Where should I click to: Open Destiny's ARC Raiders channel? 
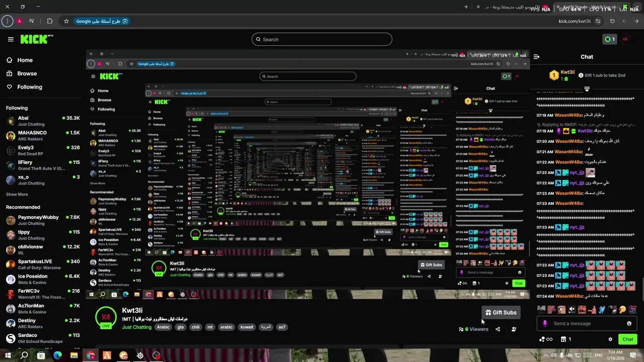[x=43, y=323]
